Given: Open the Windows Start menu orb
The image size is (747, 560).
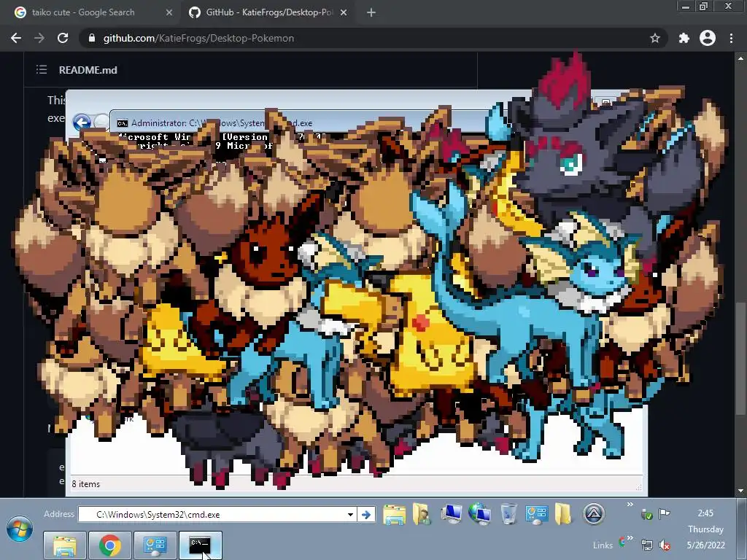Looking at the screenshot, I should click(x=20, y=529).
